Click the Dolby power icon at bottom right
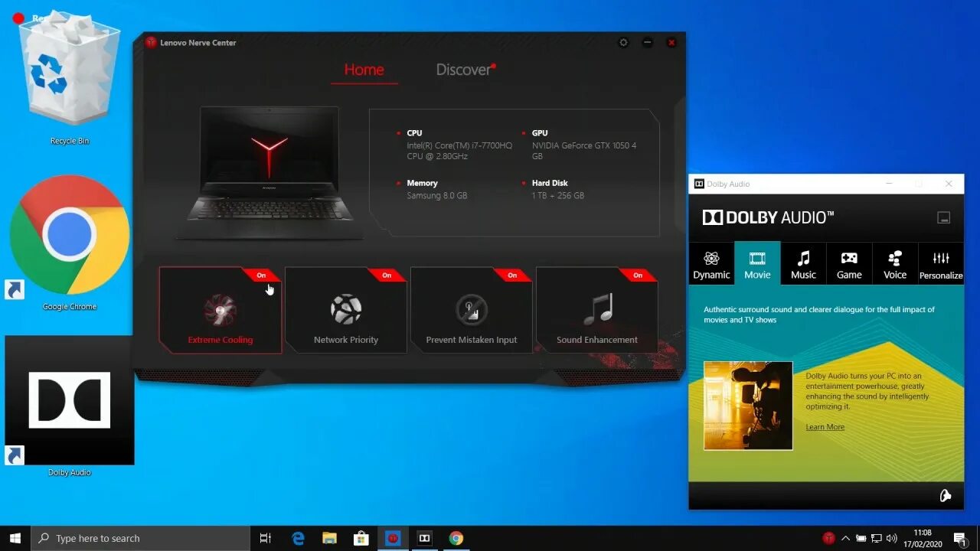The height and width of the screenshot is (551, 980). coord(946,496)
